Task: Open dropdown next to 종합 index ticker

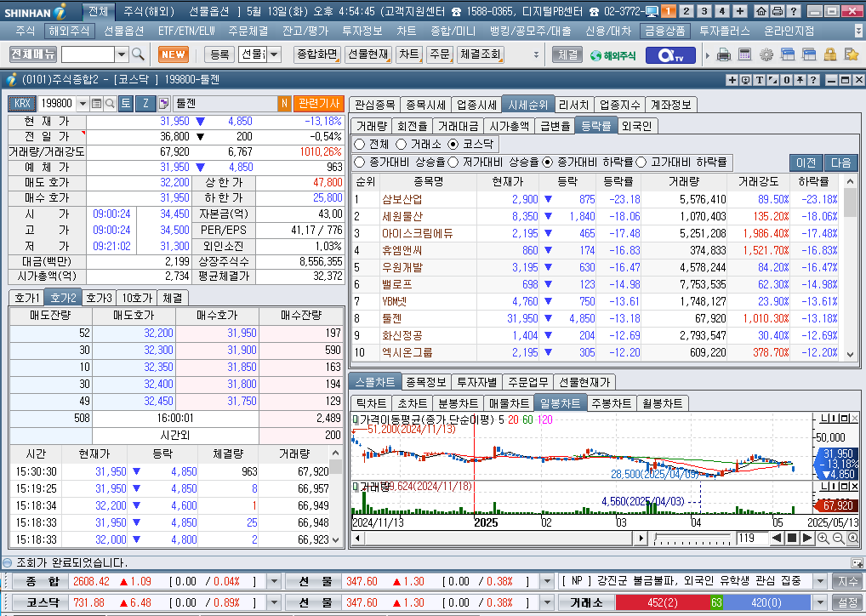Action: point(274,581)
